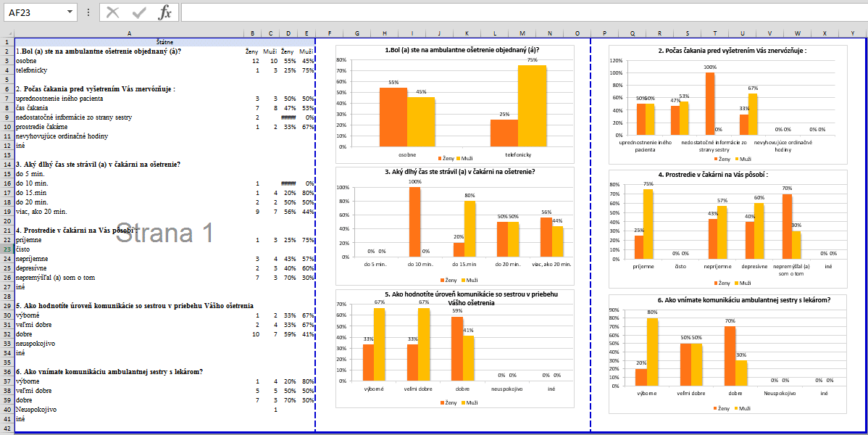Click the Name Box showing AF23
The width and height of the screenshot is (868, 435).
(40, 12)
